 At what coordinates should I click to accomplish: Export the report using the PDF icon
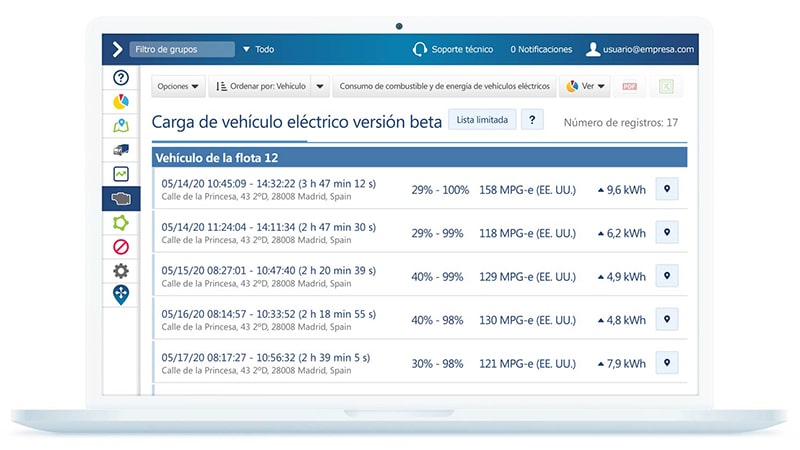[x=630, y=87]
